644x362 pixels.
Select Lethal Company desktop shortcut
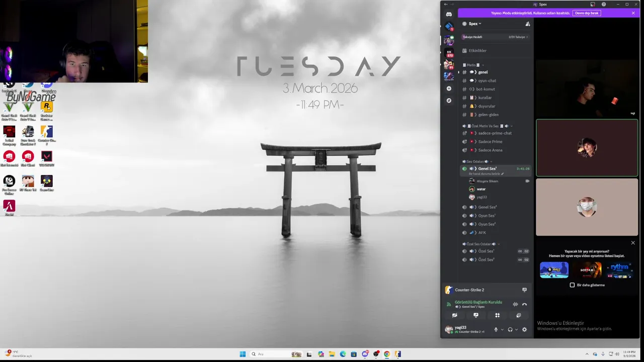[9, 135]
